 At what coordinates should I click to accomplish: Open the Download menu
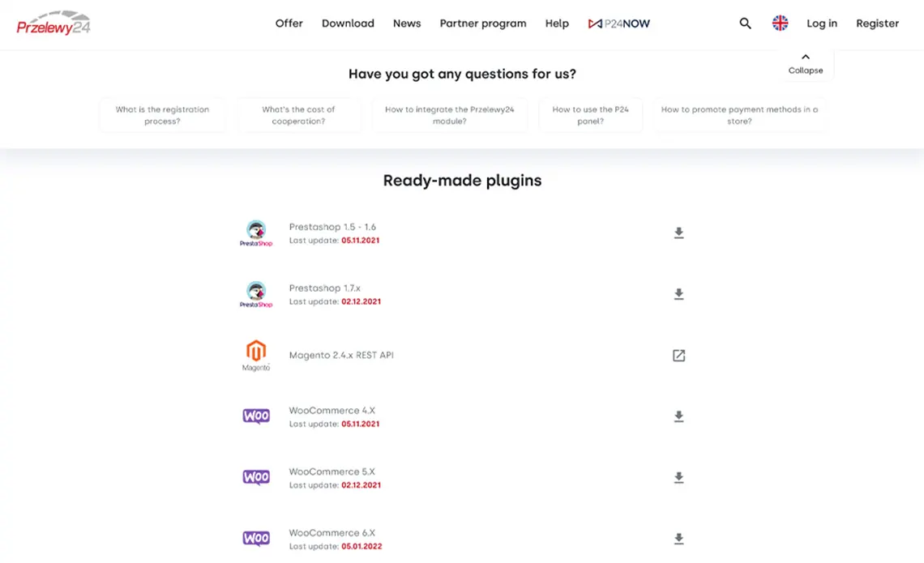click(348, 23)
